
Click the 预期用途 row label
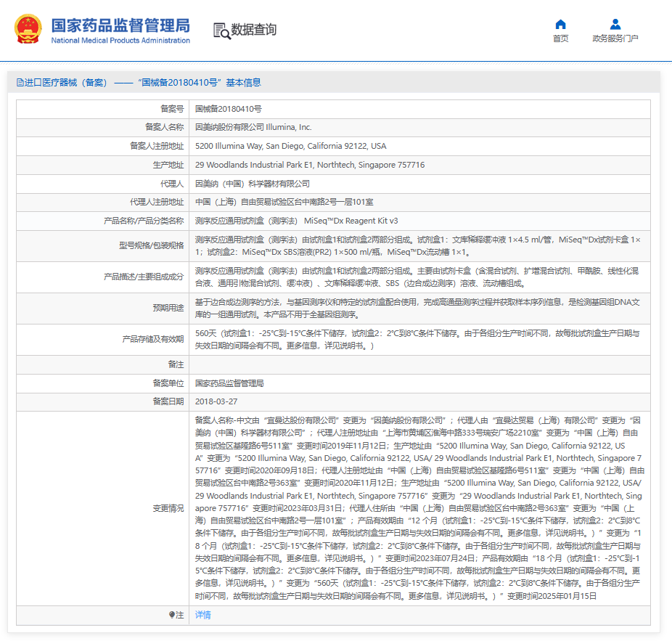point(168,308)
